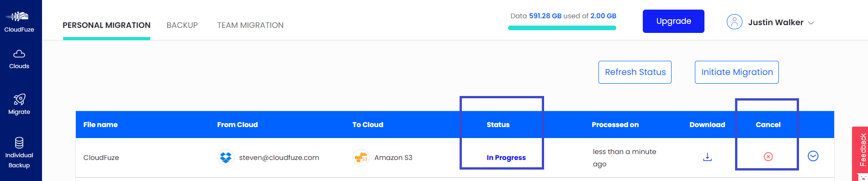Viewport: 868px width, 181px height.
Task: Click the Initiate Migration button
Action: (737, 72)
